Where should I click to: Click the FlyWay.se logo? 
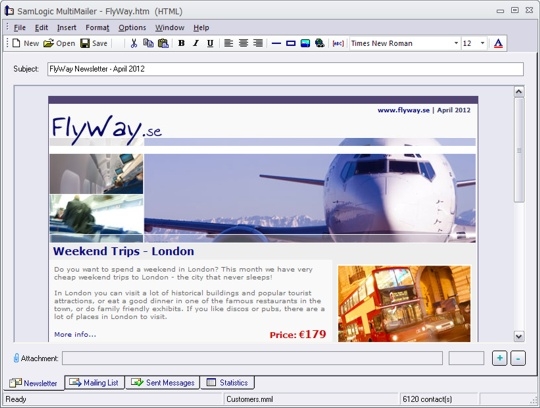click(107, 130)
